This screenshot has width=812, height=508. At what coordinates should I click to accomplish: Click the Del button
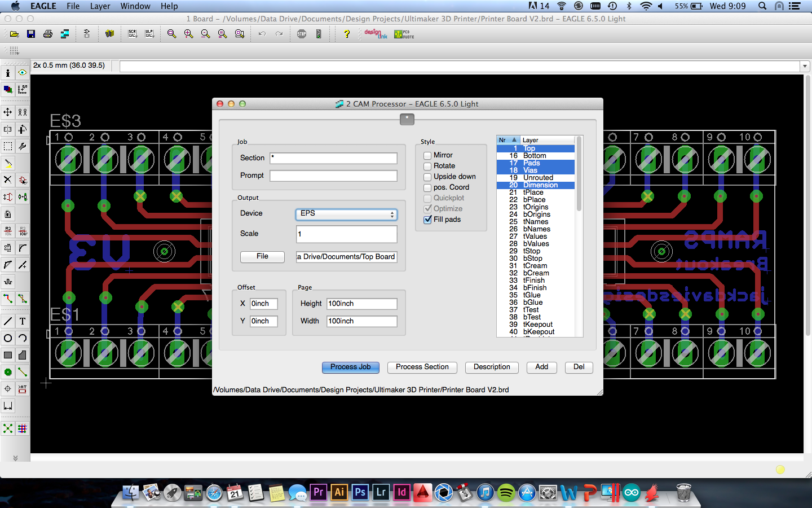coord(579,367)
